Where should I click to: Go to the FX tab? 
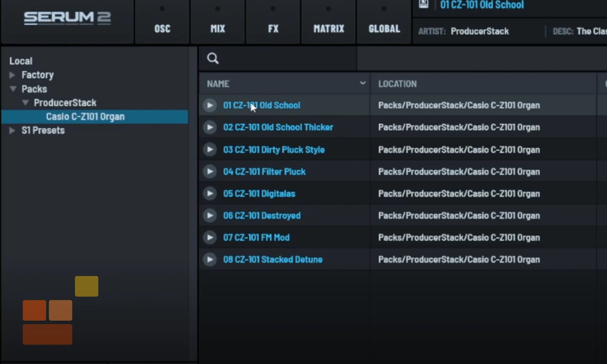[273, 29]
